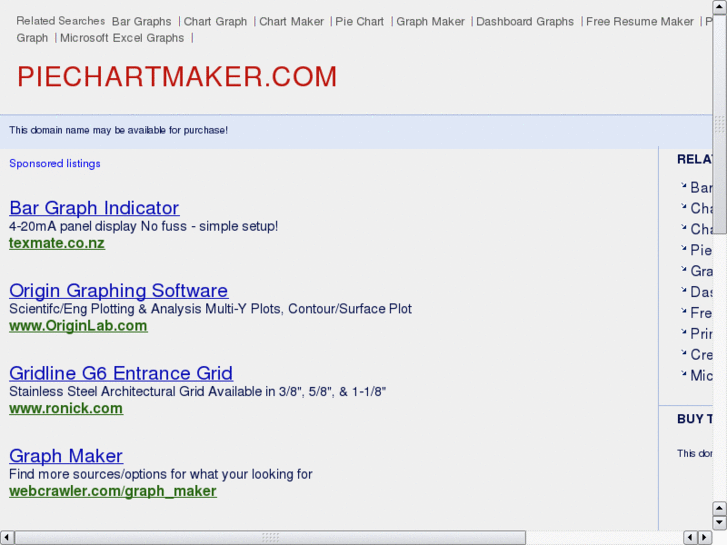Click the horizontal scrollbar left arrow at far left
727x545 pixels.
point(6,538)
